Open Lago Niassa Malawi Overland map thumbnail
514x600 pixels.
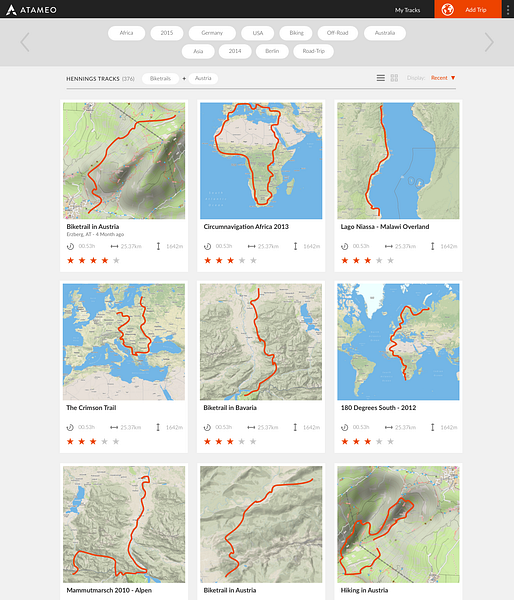[398, 161]
